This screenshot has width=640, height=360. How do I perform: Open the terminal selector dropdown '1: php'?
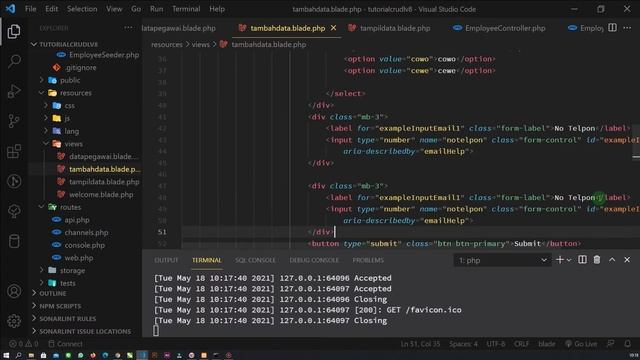[x=502, y=260]
